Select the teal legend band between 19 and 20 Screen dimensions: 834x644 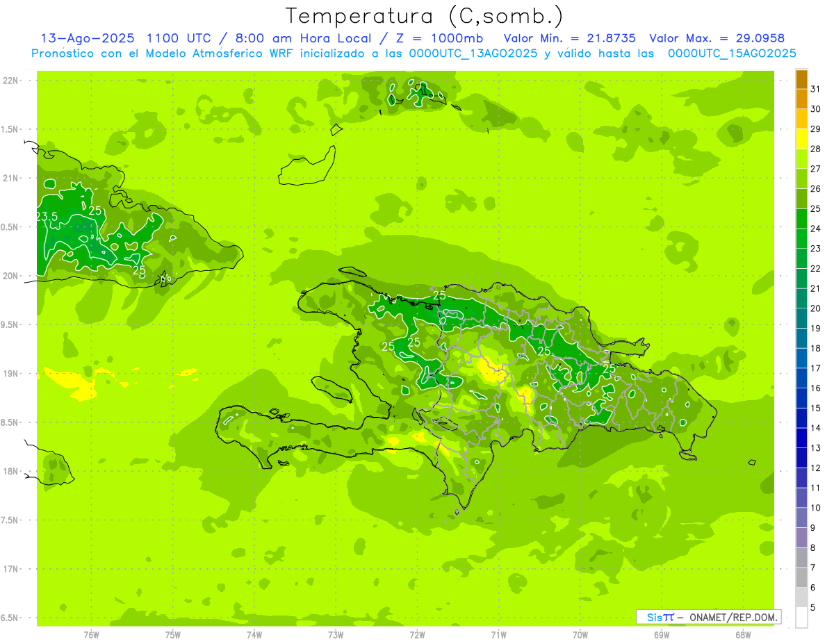801,319
